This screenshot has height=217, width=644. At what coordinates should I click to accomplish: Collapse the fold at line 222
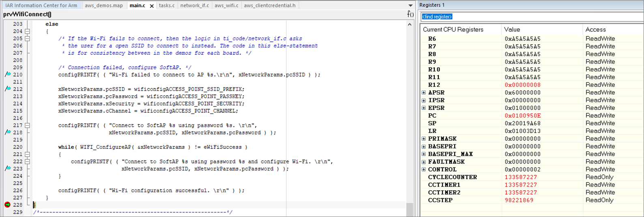tap(27, 161)
